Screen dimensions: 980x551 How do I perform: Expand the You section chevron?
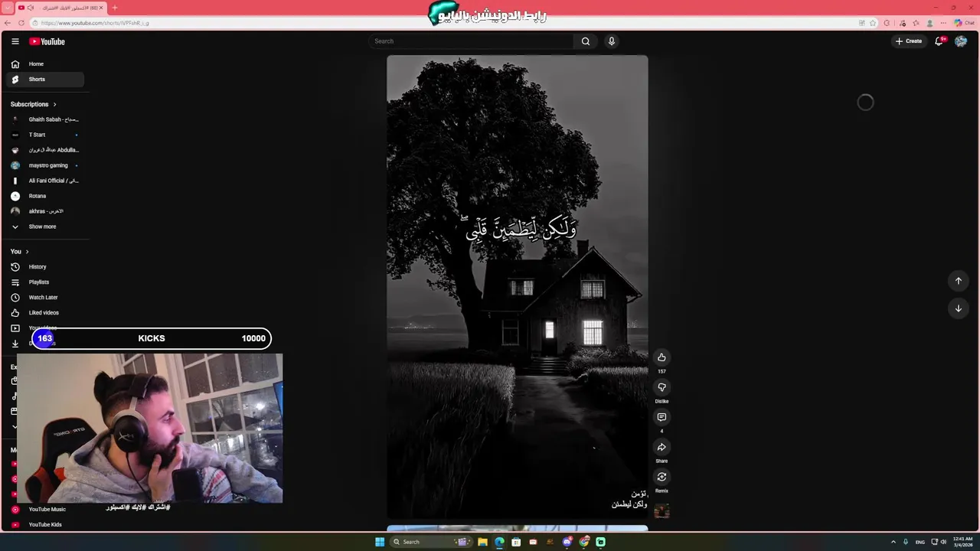click(27, 252)
